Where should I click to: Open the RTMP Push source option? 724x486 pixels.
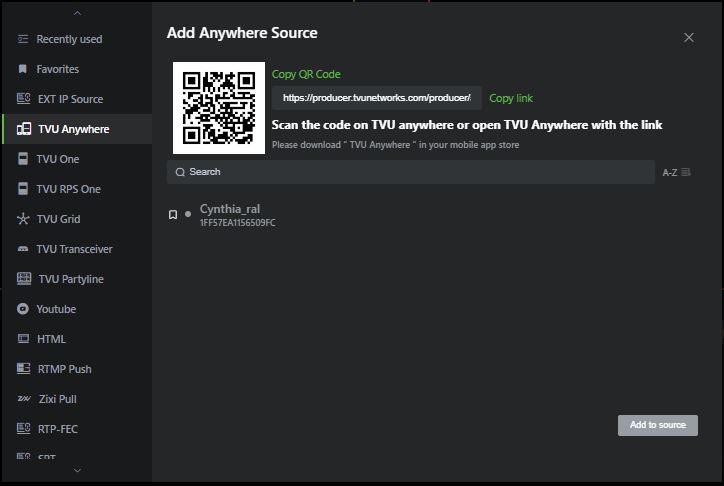77,369
